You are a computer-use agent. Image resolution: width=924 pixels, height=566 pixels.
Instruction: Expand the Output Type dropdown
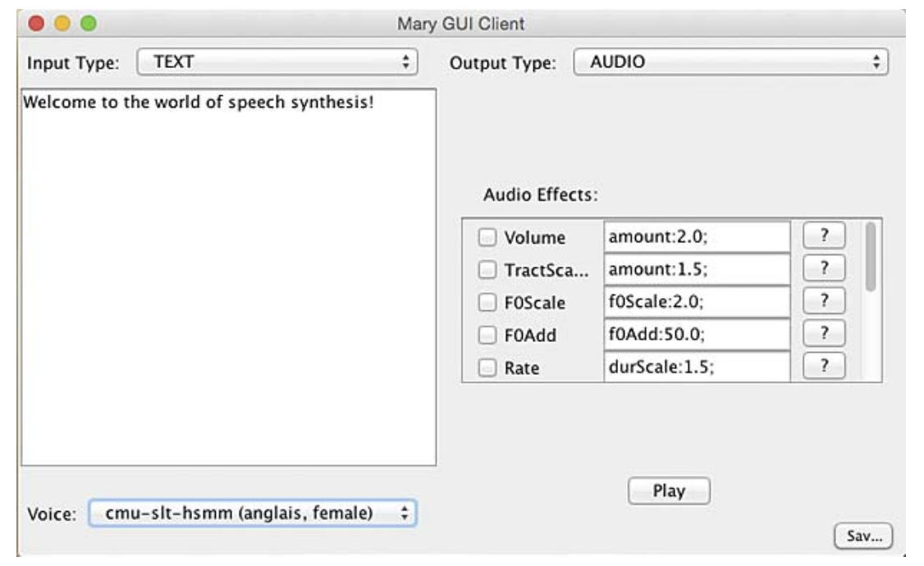pyautogui.click(x=730, y=62)
